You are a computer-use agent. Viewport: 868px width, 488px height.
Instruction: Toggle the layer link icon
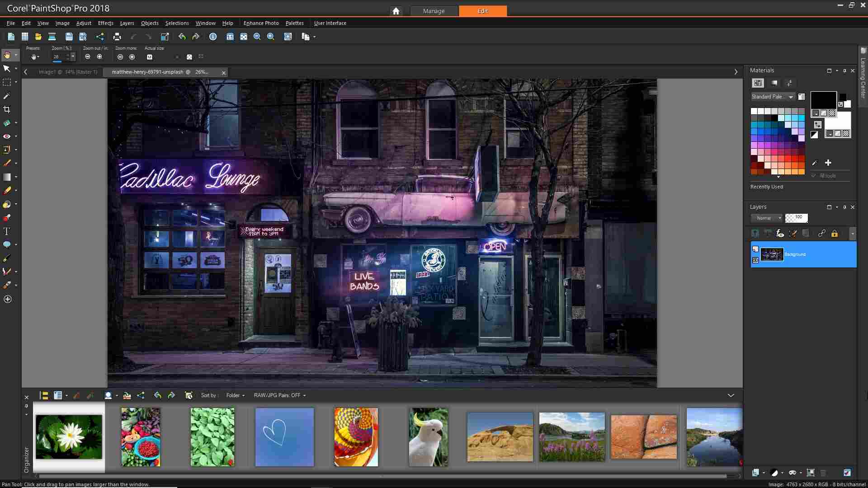pos(821,233)
